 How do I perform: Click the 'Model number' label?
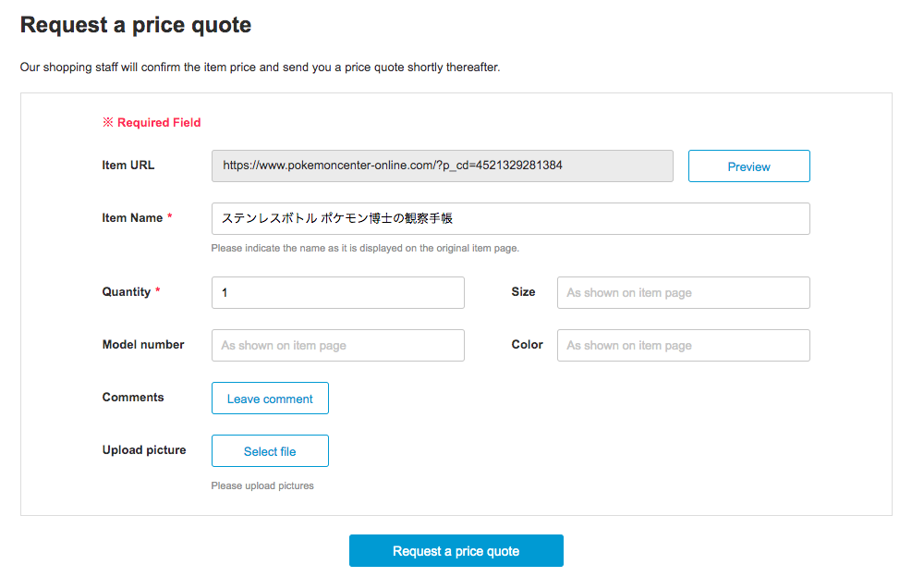143,345
